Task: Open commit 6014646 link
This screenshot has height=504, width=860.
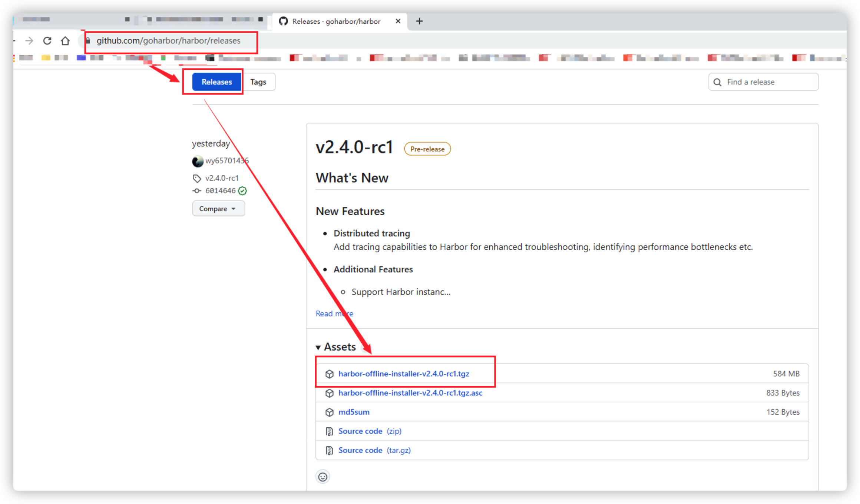Action: point(220,191)
